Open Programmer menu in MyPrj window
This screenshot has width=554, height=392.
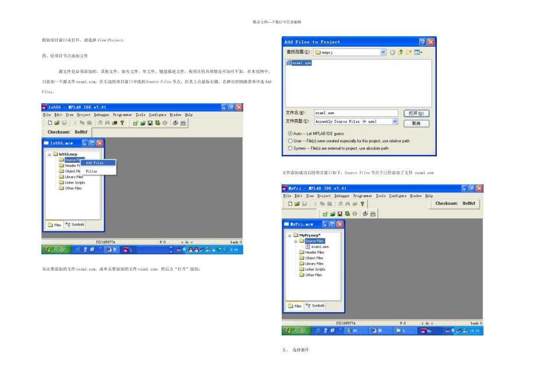pyautogui.click(x=363, y=196)
